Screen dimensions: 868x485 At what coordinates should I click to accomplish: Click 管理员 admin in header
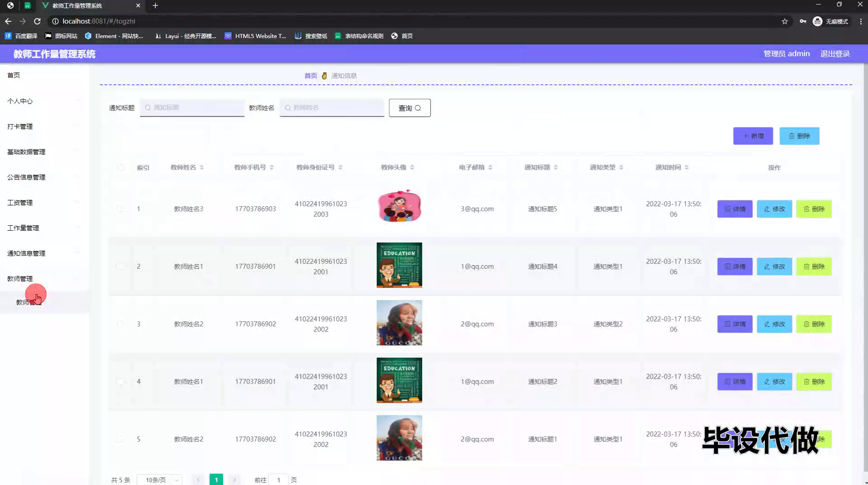pos(787,54)
